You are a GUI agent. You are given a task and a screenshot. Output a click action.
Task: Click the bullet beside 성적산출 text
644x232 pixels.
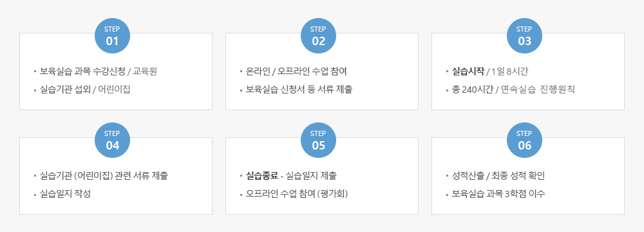click(448, 177)
